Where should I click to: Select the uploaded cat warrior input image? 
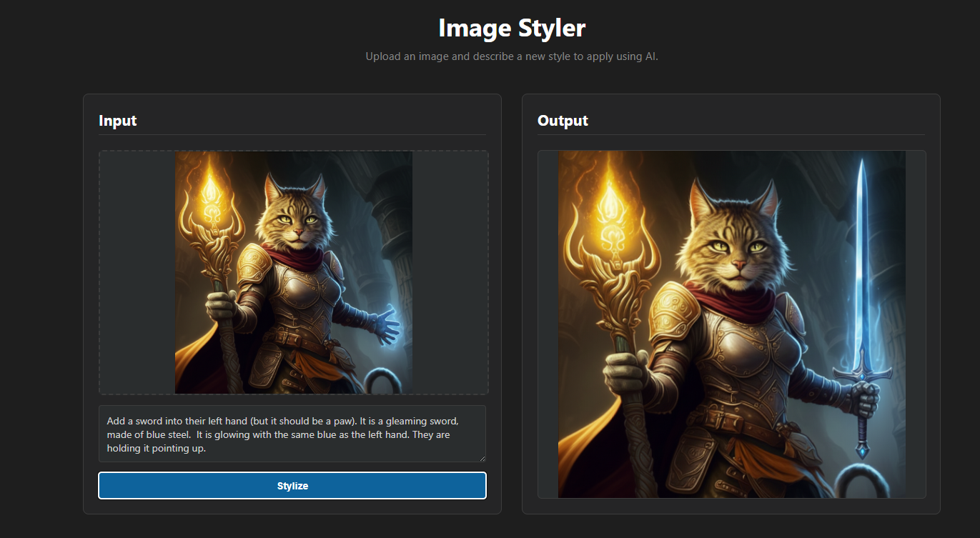coord(293,272)
